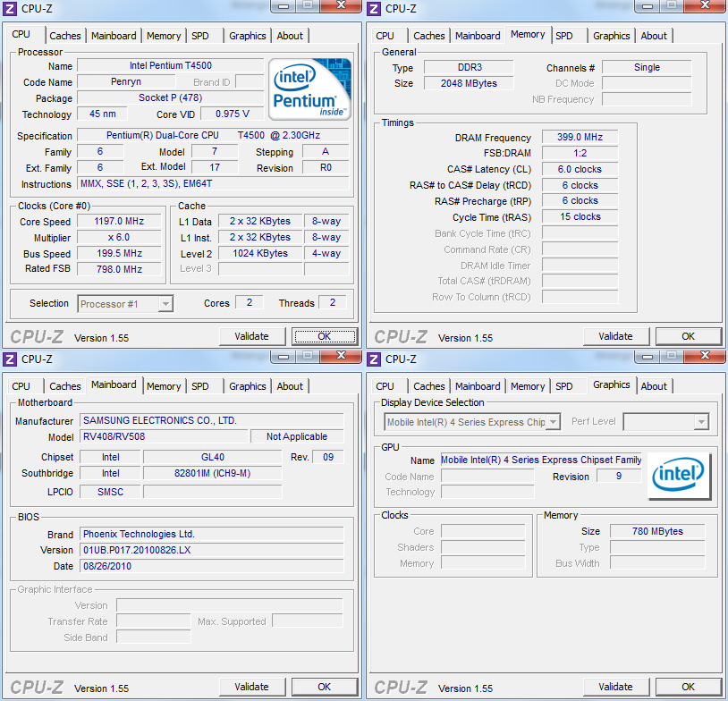Image resolution: width=728 pixels, height=701 pixels.
Task: Minimize the Mainboard tab window
Action: (x=284, y=357)
